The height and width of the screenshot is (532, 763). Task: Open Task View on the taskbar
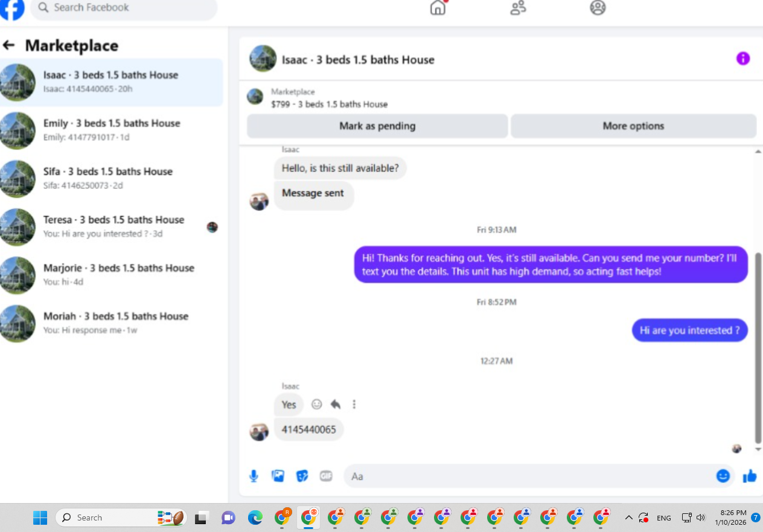(201, 518)
